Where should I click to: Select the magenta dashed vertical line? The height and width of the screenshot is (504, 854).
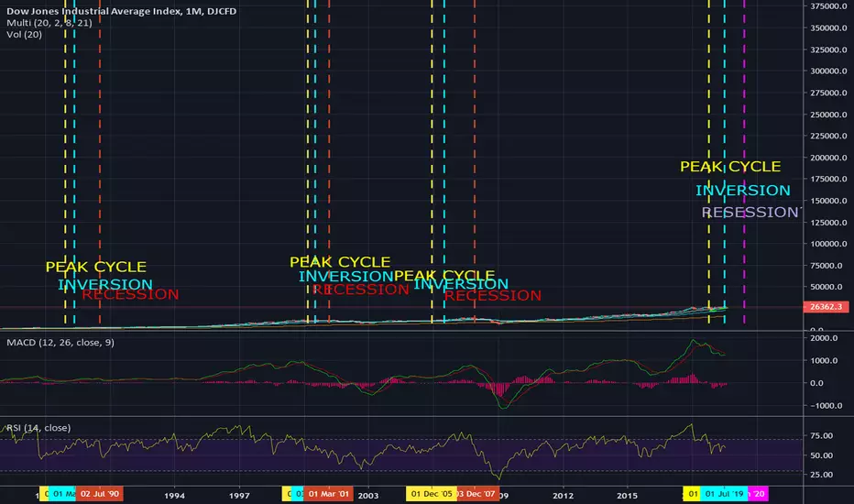pos(745,162)
